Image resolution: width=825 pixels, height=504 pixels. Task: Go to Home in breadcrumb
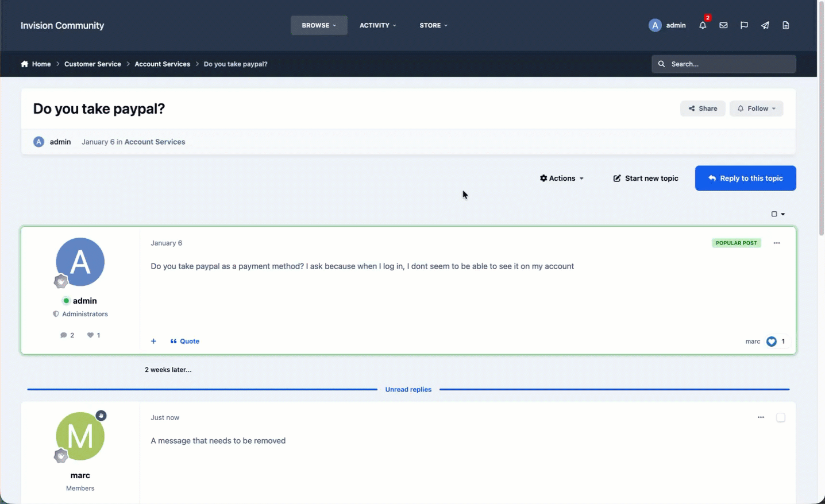tap(41, 64)
